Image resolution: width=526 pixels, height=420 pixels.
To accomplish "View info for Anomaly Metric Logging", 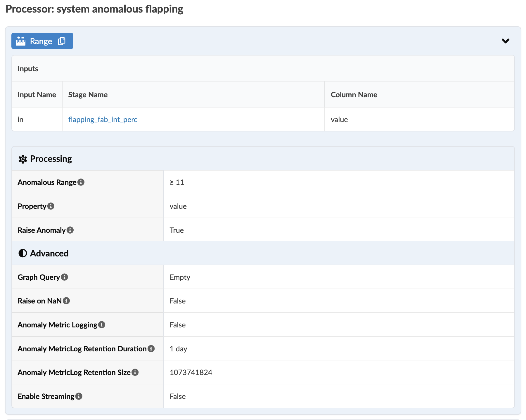I will click(102, 325).
